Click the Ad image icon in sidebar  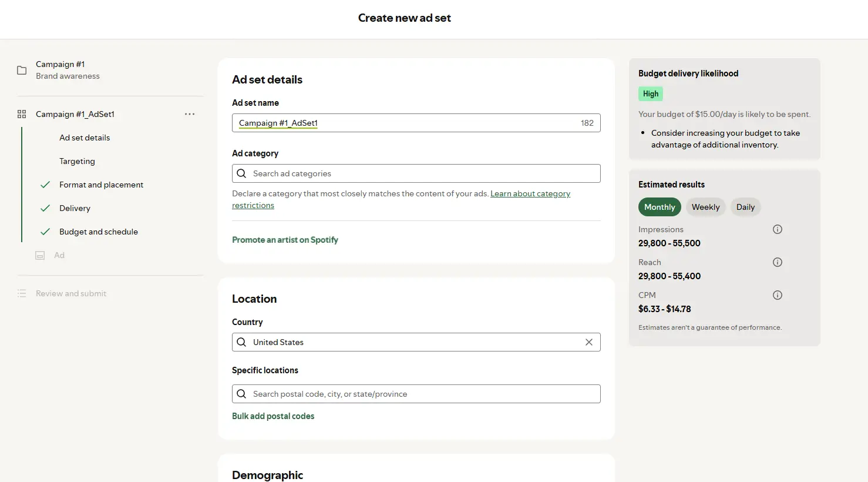click(x=40, y=255)
